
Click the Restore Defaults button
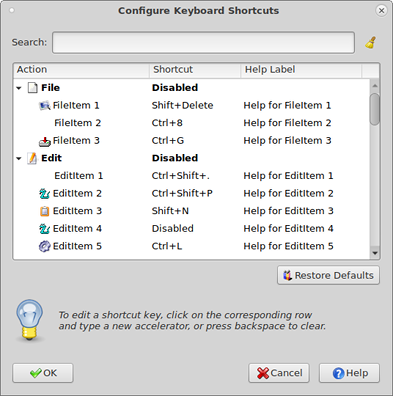[328, 275]
